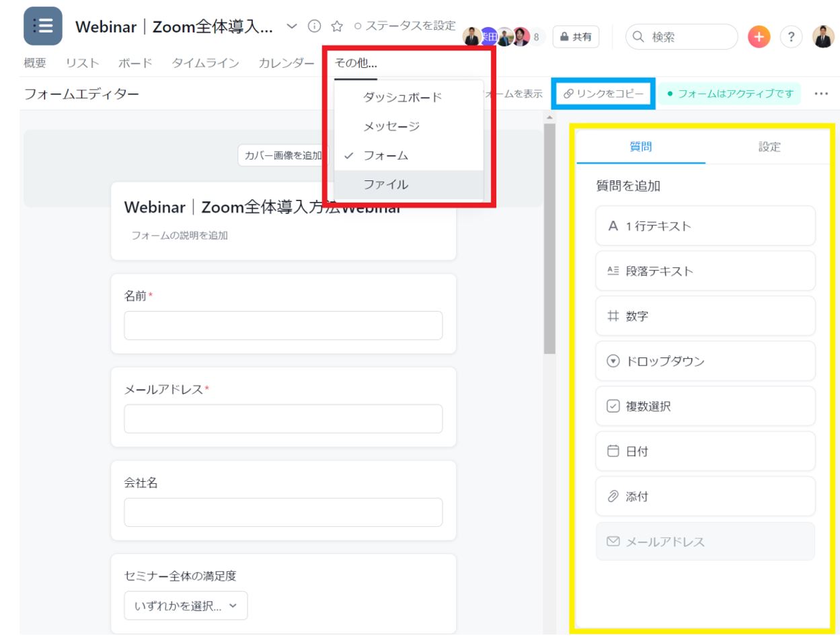Viewport: 840px width, 640px height.
Task: Click the scrollbar up arrow
Action: pyautogui.click(x=550, y=118)
